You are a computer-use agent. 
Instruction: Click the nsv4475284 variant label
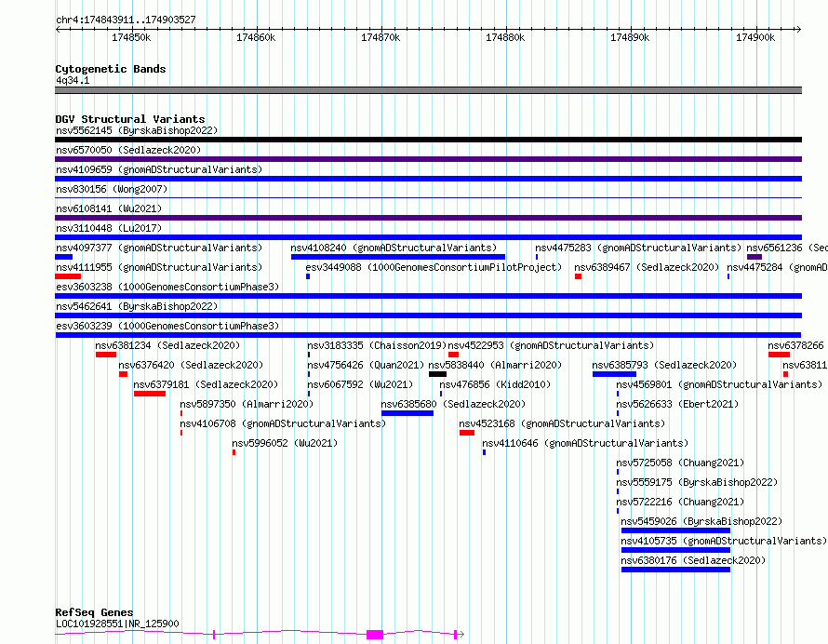pos(777,267)
